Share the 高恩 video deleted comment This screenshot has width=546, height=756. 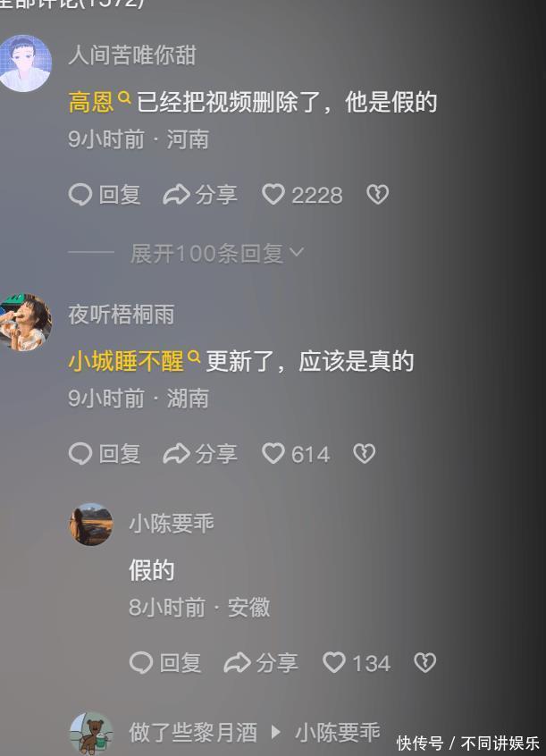tap(199, 195)
